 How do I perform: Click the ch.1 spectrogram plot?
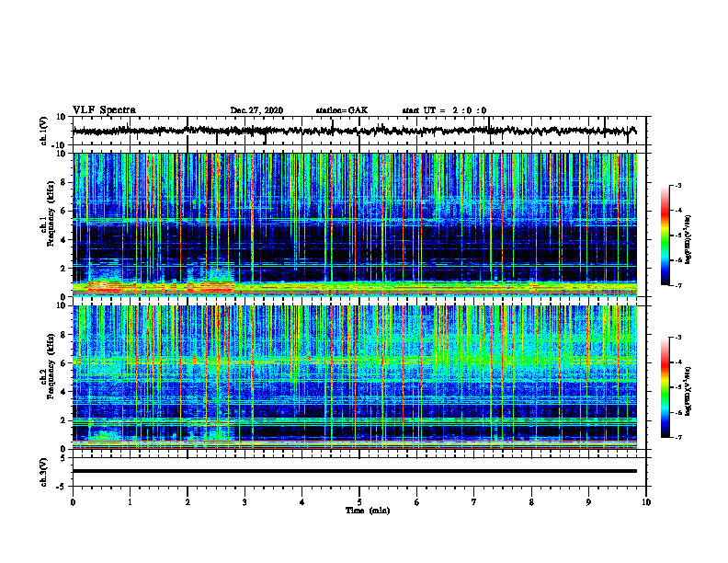tap(355, 224)
